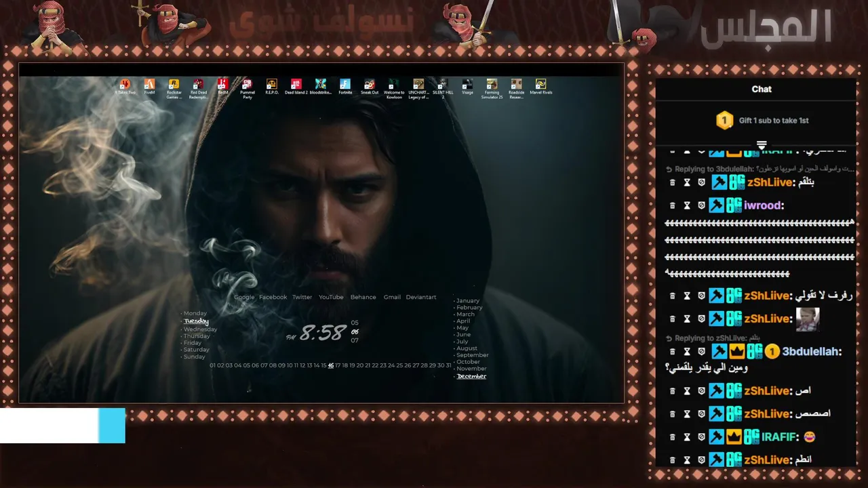
Task: Open the YouTube link on the desktop widget
Action: (x=331, y=297)
